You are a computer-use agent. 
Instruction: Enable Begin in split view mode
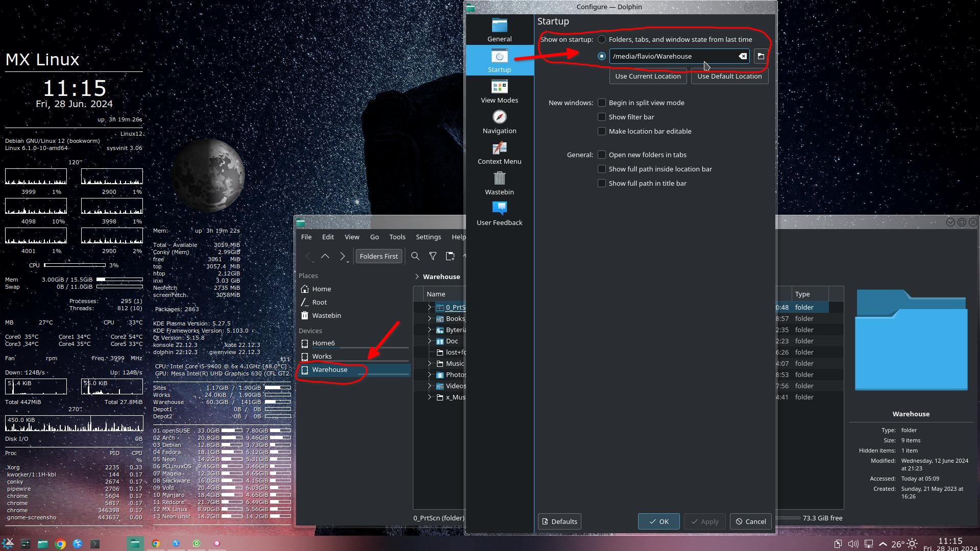tap(602, 103)
